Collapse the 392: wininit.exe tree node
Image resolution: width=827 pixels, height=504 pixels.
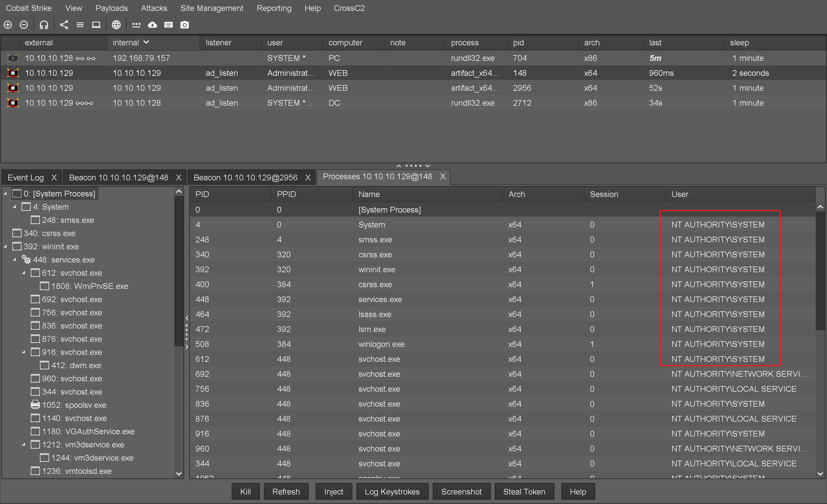[x=5, y=246]
